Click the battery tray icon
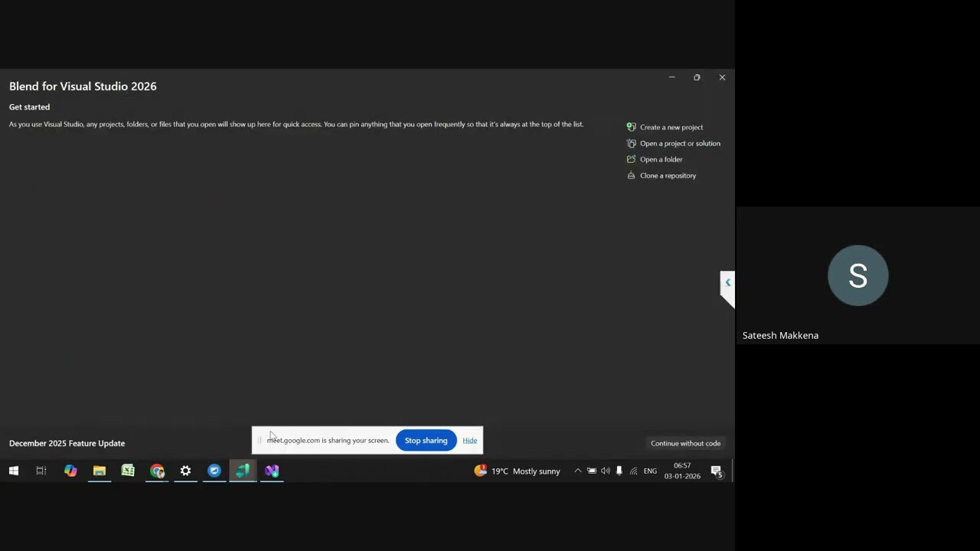 pyautogui.click(x=592, y=471)
